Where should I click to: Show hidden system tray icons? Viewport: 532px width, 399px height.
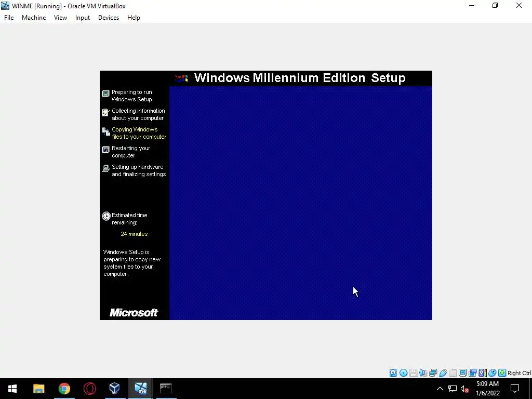[440, 389]
